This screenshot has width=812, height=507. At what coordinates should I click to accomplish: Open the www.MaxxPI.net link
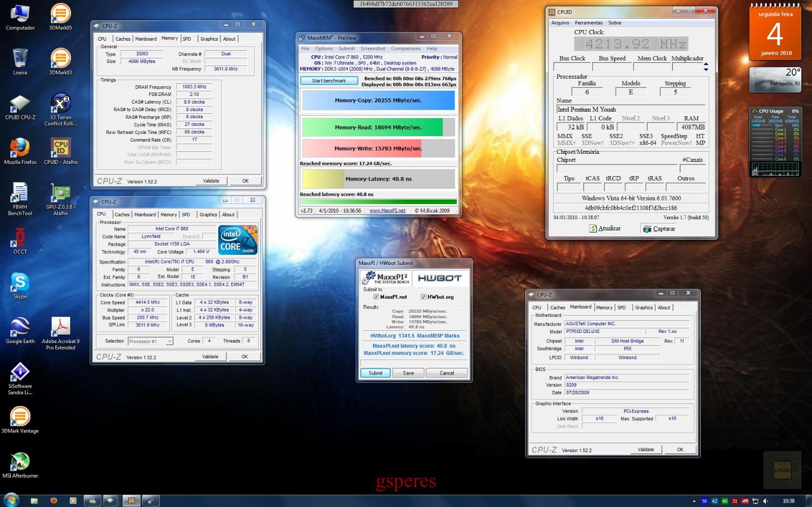387,211
